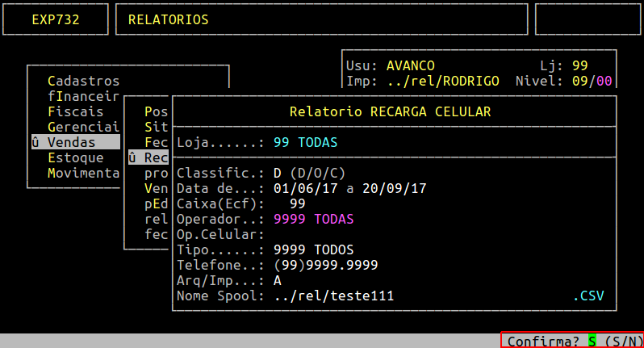Open the fInanceir menu entry
644x348 pixels.
pyautogui.click(x=83, y=96)
